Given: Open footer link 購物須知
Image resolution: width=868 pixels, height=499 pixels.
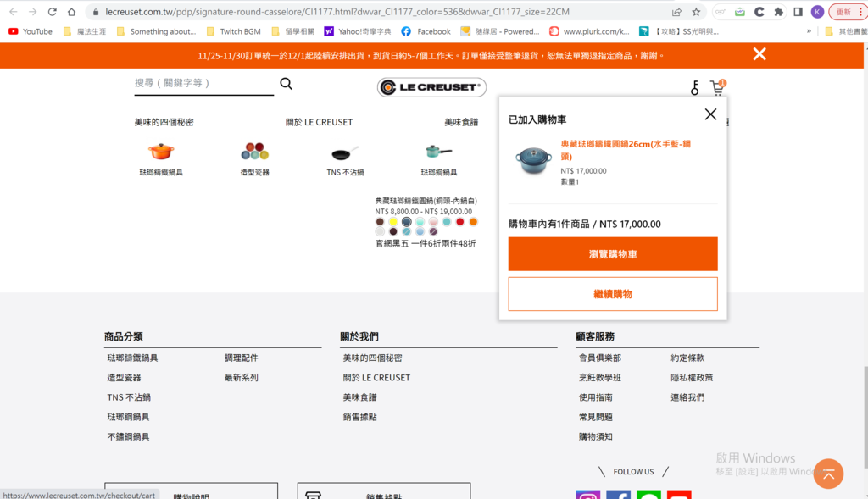Looking at the screenshot, I should (596, 436).
